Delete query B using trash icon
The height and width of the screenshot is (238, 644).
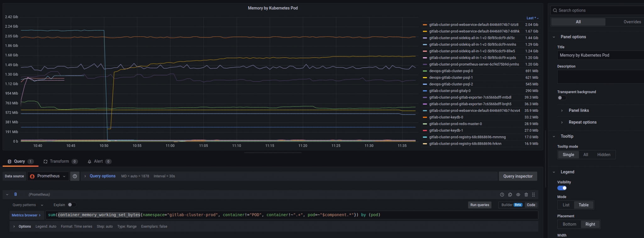coord(526,195)
